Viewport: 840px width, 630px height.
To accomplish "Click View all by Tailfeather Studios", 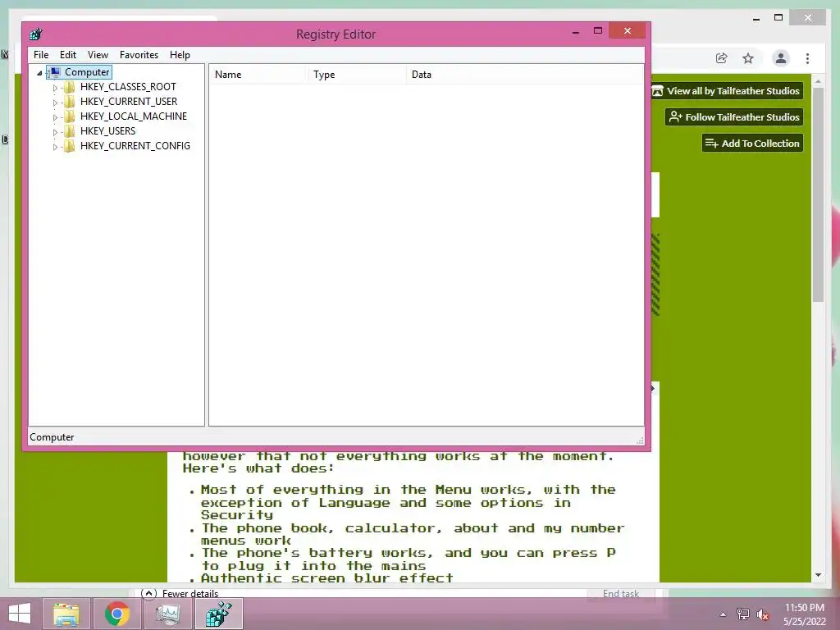I will tap(727, 91).
